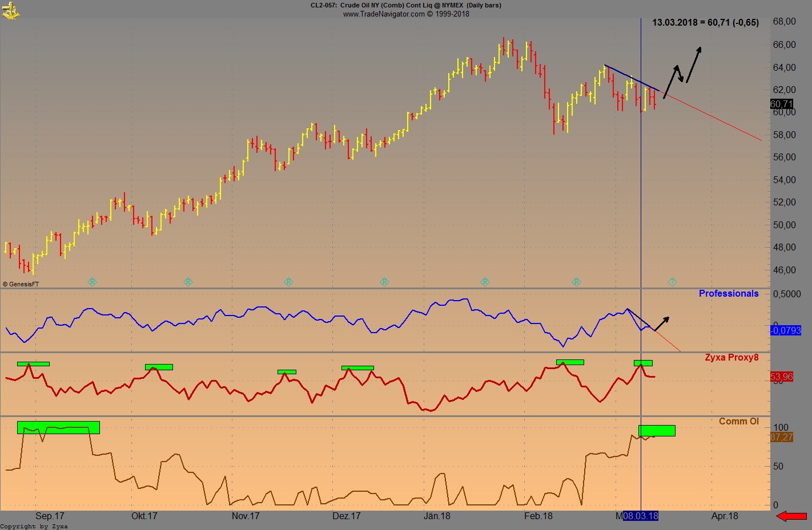This screenshot has height=530, width=812.
Task: Click the 87,27 Comm OI value label
Action: [x=781, y=438]
